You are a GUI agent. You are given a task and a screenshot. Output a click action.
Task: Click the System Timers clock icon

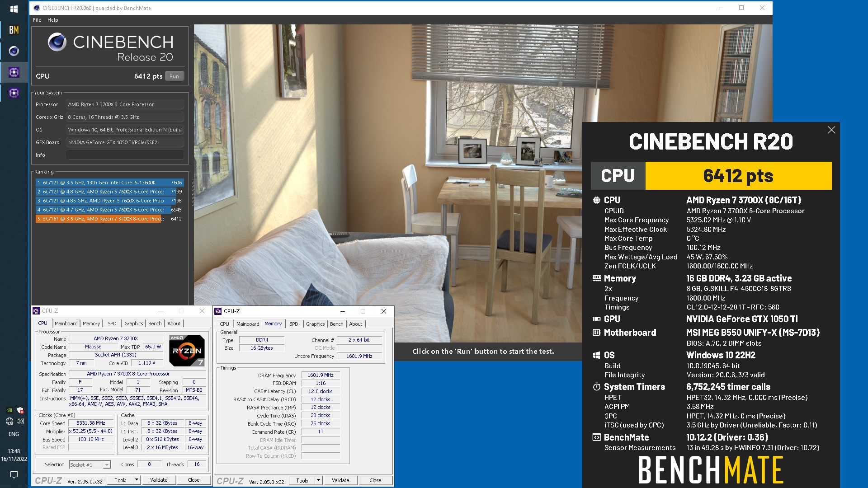(x=597, y=387)
